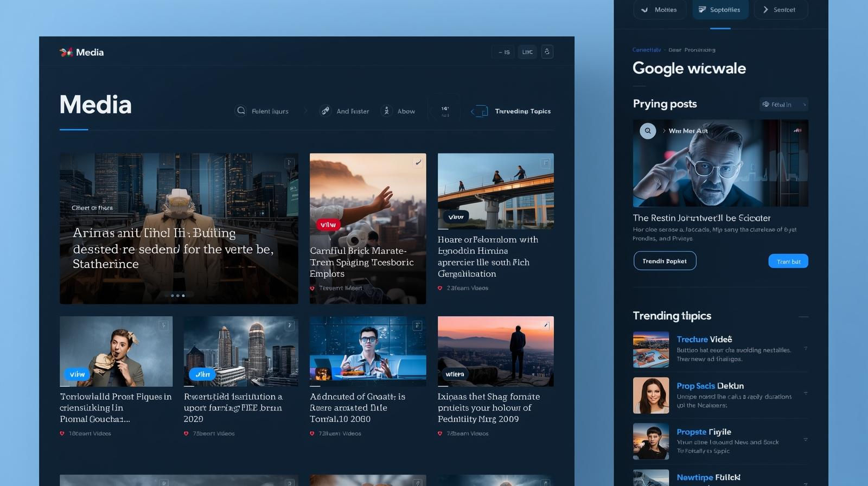868x486 pixels.
Task: Click the Trerveding Topics panel icon
Action: pyautogui.click(x=480, y=111)
